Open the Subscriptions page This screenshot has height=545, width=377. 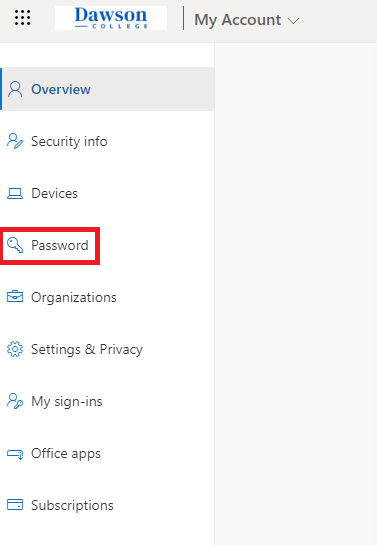pos(72,505)
